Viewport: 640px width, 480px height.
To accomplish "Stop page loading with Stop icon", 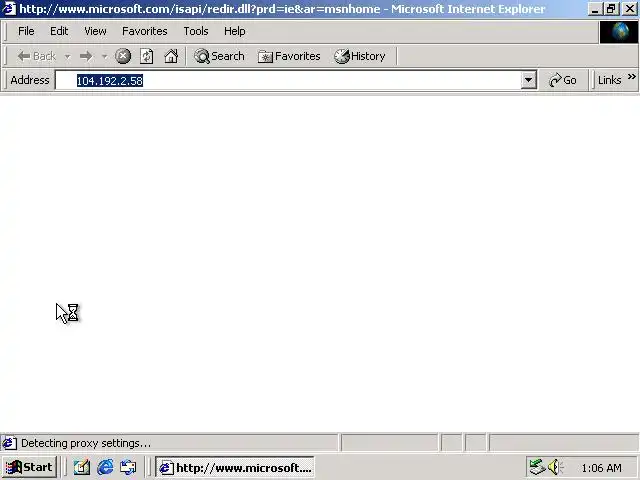I will (123, 56).
